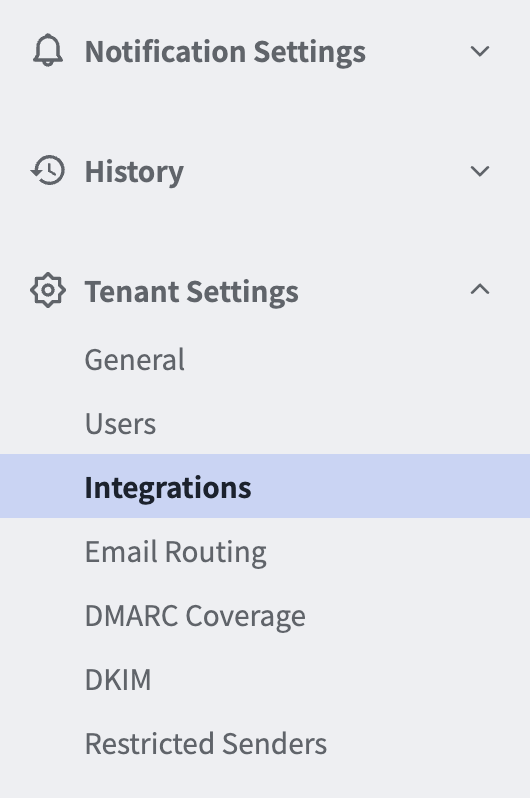The image size is (530, 798).
Task: Select the highlighted Integrations item
Action: point(265,486)
